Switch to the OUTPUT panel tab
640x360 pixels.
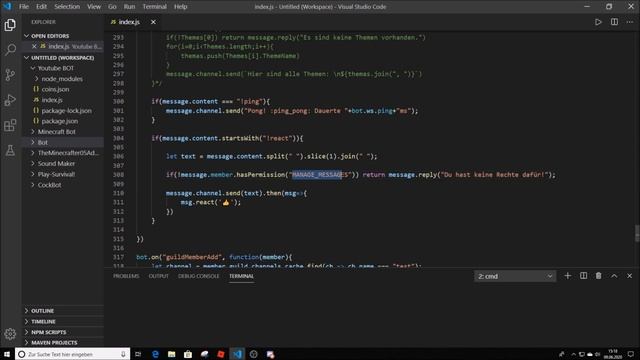[x=159, y=276]
